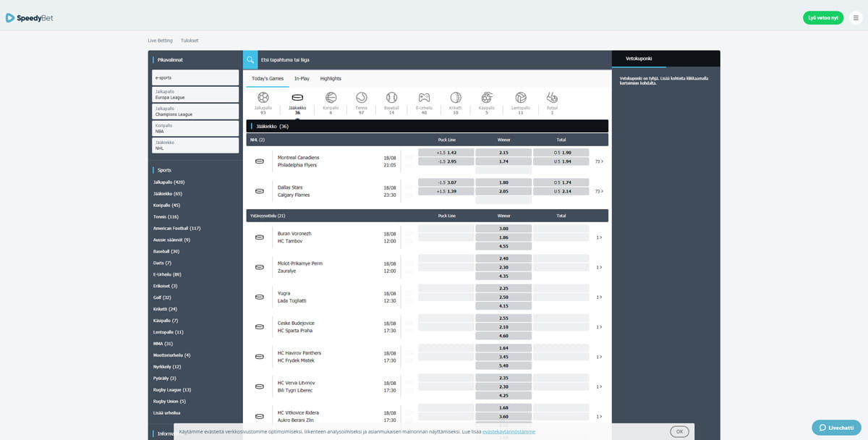Expand more markets for HC Havirov Panthers
Image resolution: width=868 pixels, height=440 pixels.
click(x=599, y=357)
